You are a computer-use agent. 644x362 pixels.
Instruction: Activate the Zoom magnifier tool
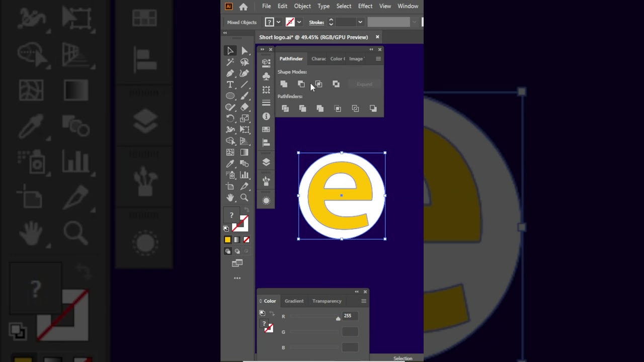pyautogui.click(x=245, y=198)
